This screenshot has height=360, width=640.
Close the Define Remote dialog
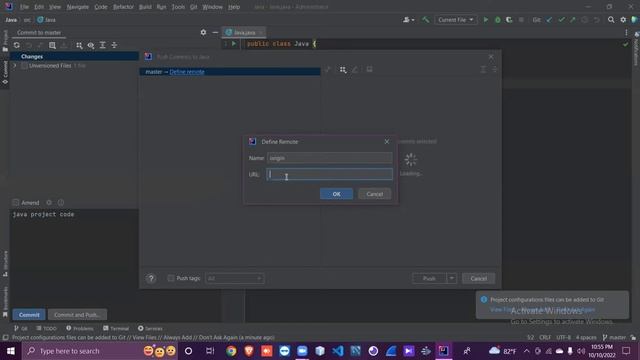[387, 142]
